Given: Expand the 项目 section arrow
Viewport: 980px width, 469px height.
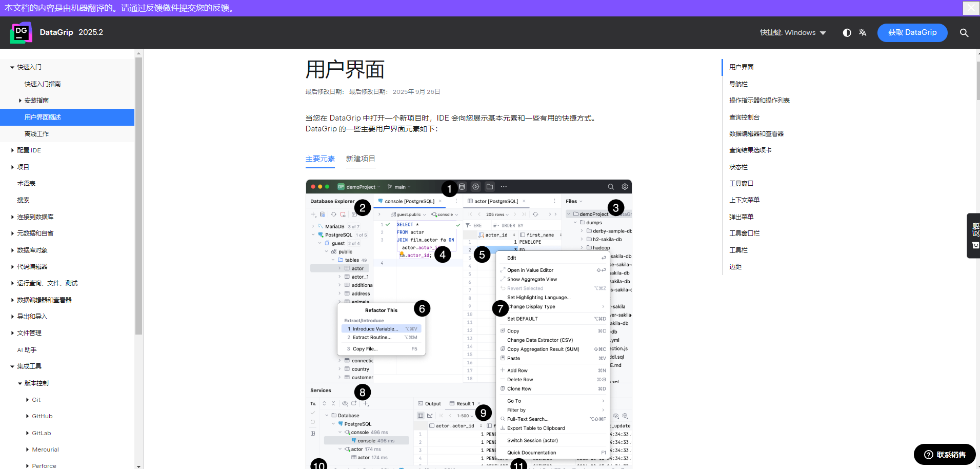Looking at the screenshot, I should pos(12,167).
